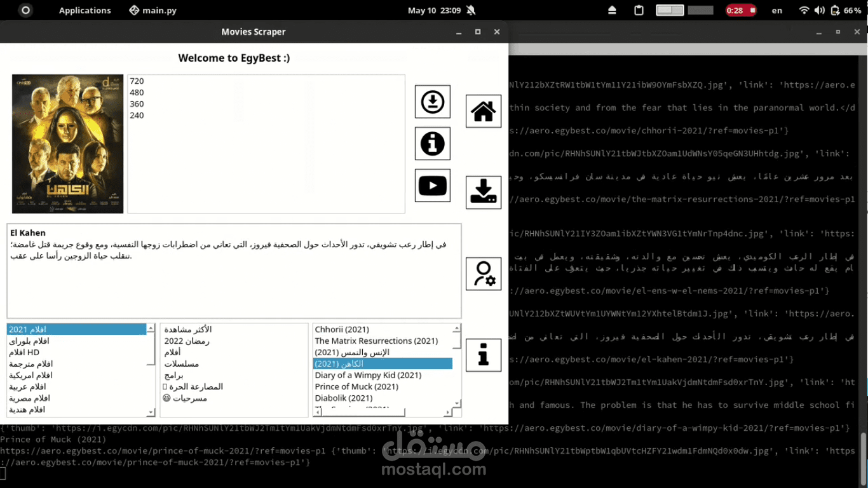Click the volume speaker icon

819,10
